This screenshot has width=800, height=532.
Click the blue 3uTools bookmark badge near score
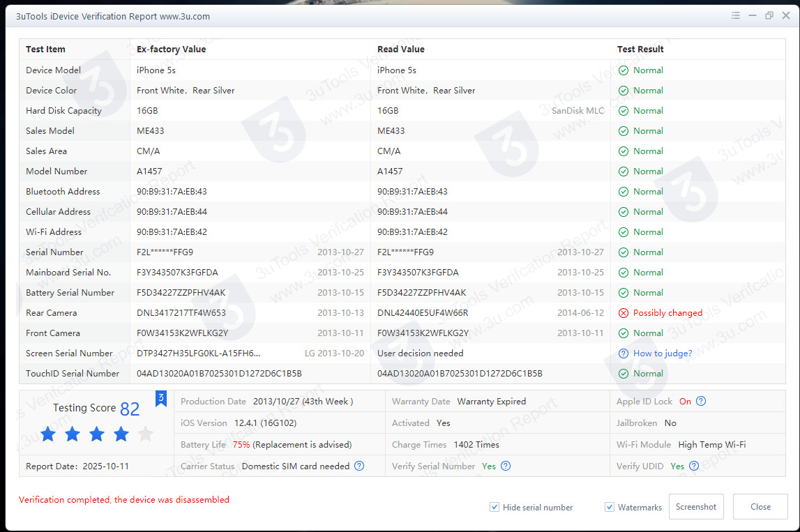(160, 398)
